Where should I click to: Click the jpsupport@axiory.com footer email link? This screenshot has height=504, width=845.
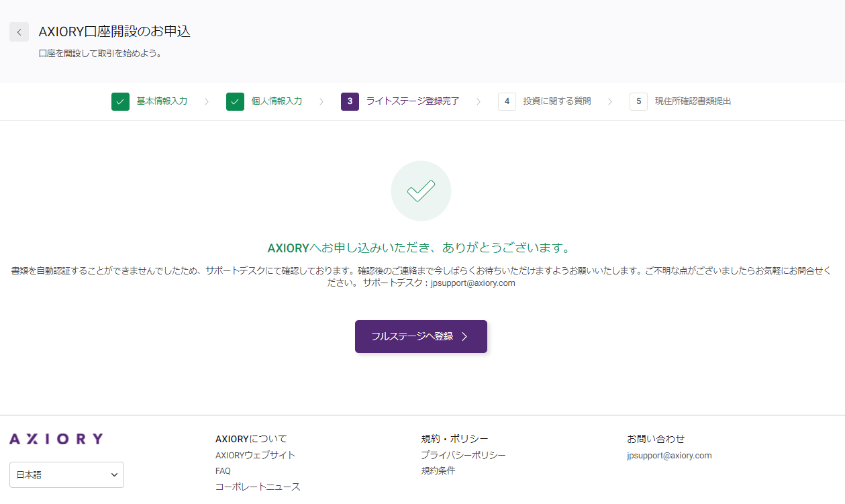pyautogui.click(x=669, y=455)
